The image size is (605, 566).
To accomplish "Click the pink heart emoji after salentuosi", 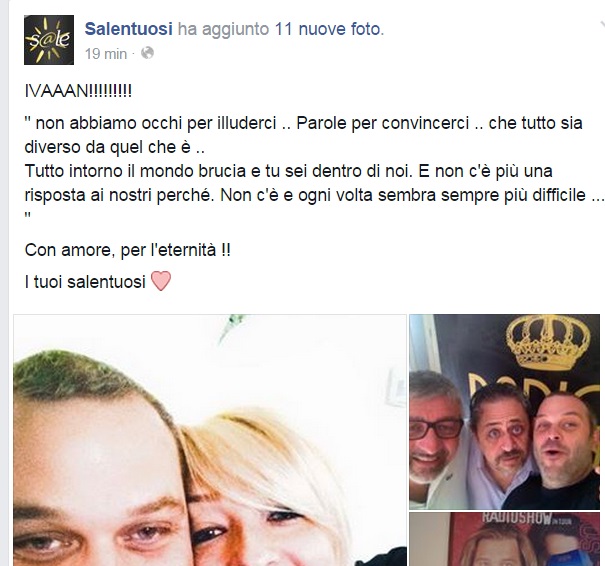I will pyautogui.click(x=161, y=281).
